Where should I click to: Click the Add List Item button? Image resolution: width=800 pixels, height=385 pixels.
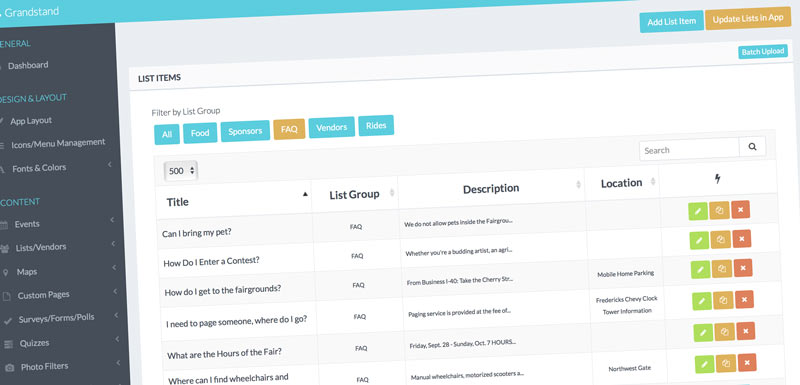click(x=671, y=21)
